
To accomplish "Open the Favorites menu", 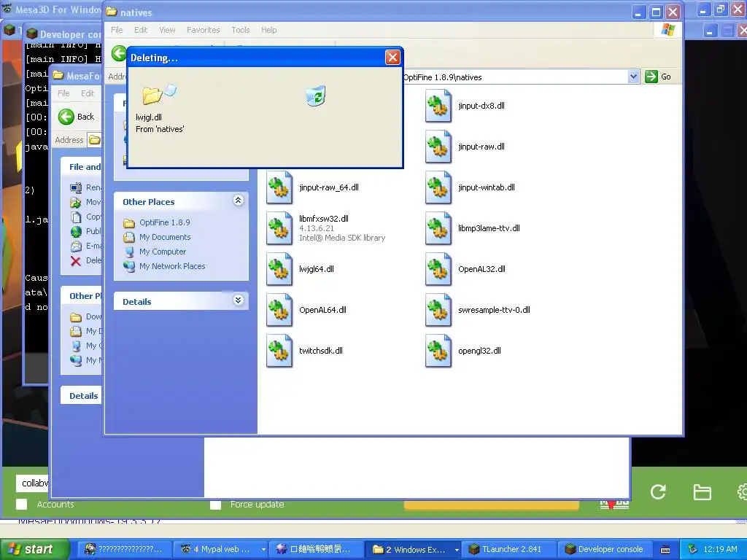I will click(x=204, y=29).
